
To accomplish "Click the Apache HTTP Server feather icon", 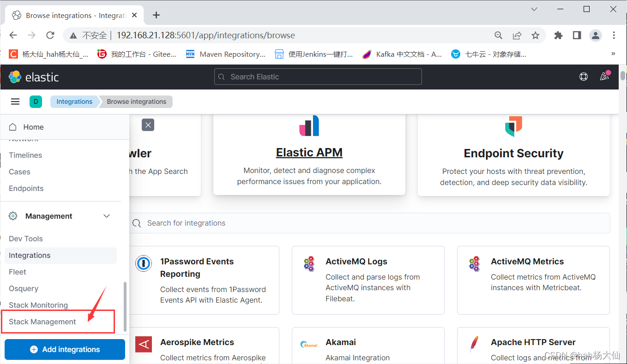I will (x=474, y=344).
